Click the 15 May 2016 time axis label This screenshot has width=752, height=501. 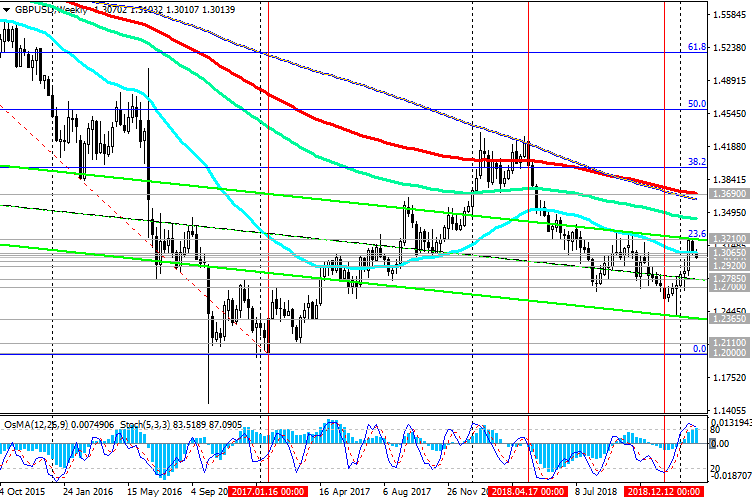point(154,492)
